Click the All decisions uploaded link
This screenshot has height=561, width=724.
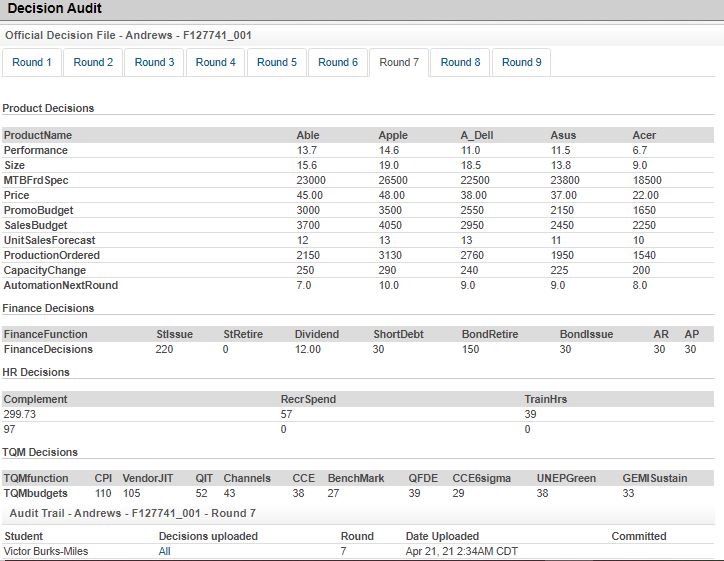click(165, 551)
